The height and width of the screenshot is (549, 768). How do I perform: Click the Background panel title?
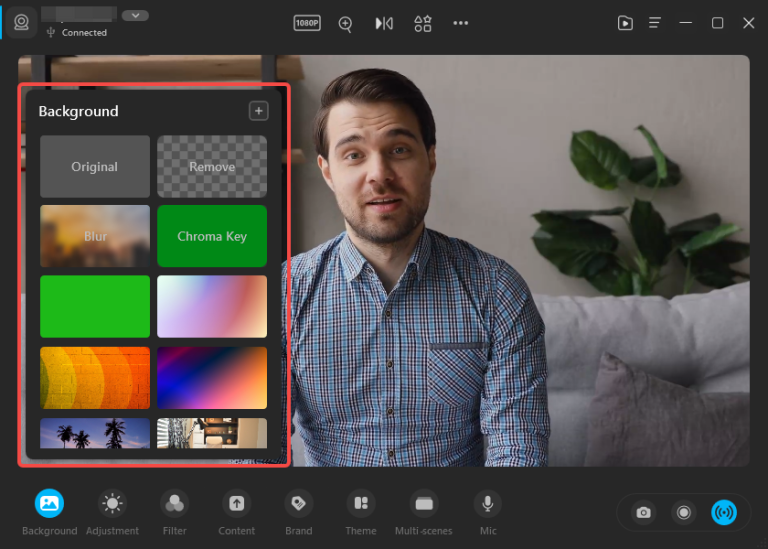point(78,111)
